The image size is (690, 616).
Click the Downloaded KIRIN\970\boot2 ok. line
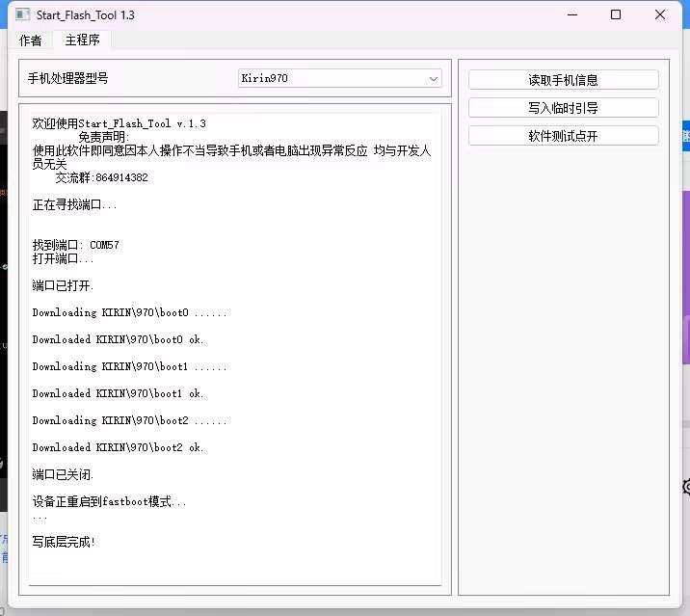click(x=118, y=448)
